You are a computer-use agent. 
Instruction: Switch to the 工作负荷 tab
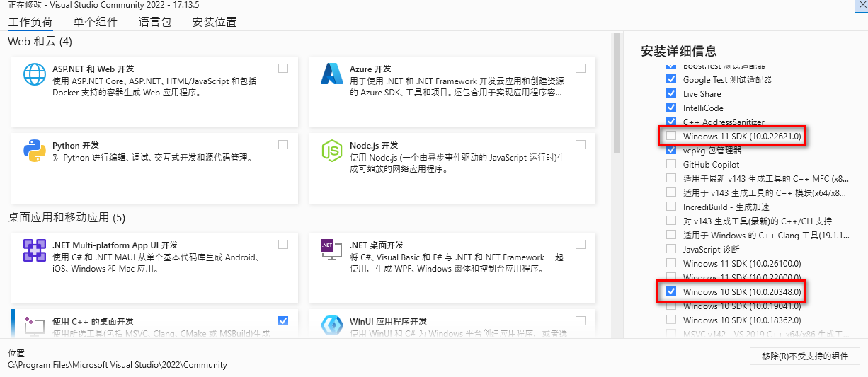click(x=30, y=22)
